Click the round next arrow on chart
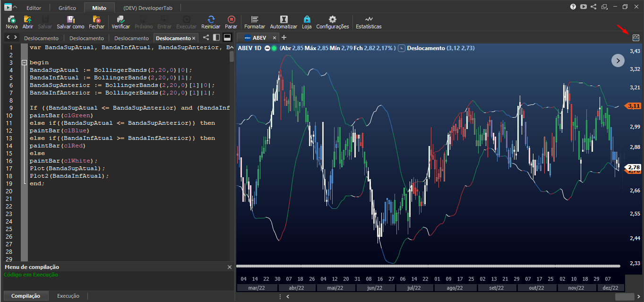This screenshot has height=302, width=644. [x=618, y=60]
